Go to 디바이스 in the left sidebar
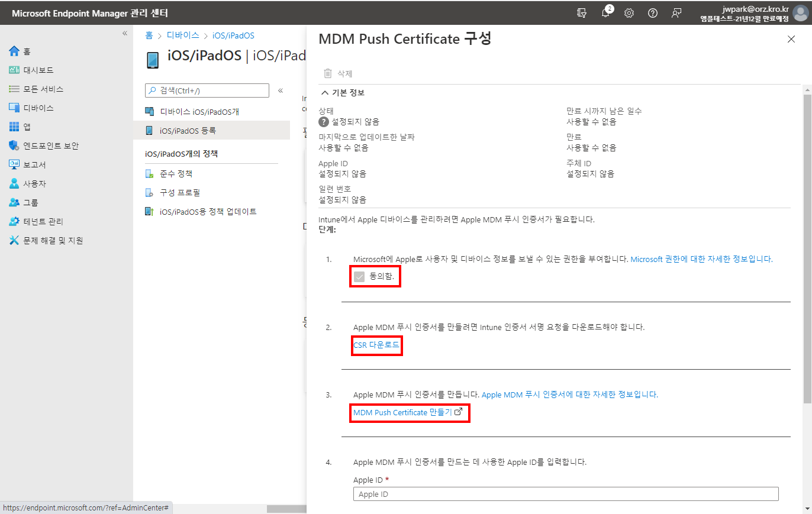The image size is (812, 514). [x=31, y=108]
